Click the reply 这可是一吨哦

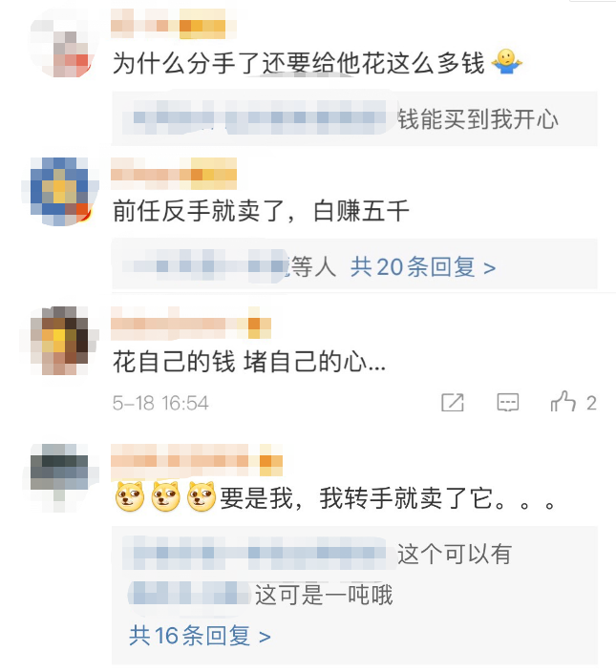point(324,595)
